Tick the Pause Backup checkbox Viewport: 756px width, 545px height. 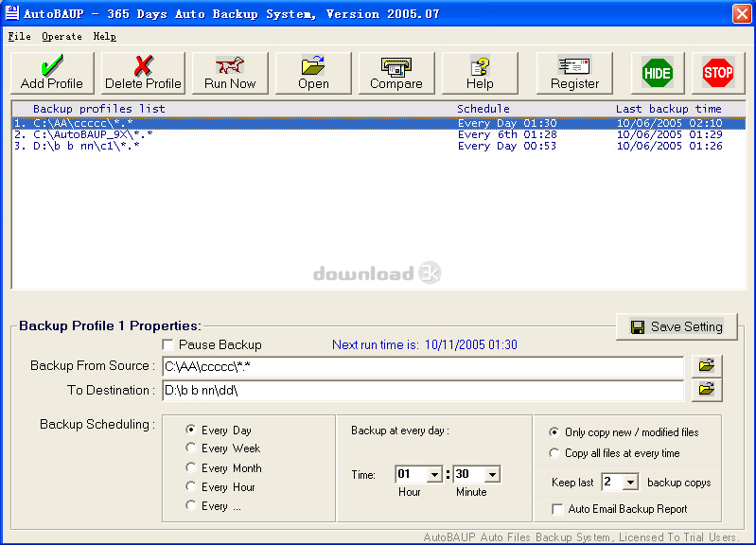(167, 344)
